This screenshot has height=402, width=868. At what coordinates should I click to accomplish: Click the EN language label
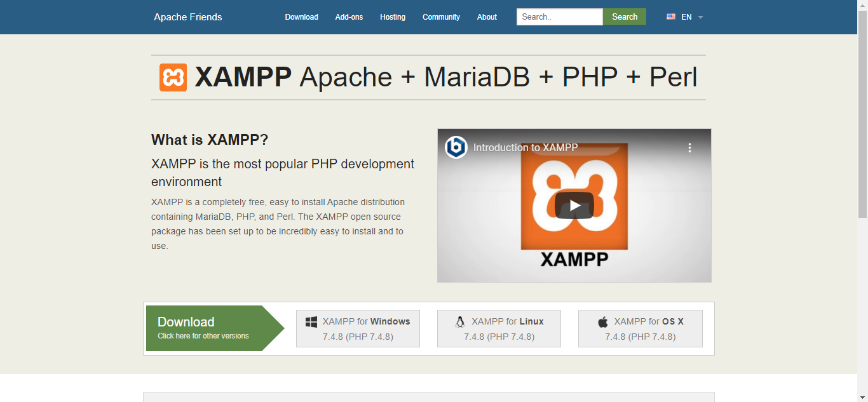pyautogui.click(x=686, y=17)
